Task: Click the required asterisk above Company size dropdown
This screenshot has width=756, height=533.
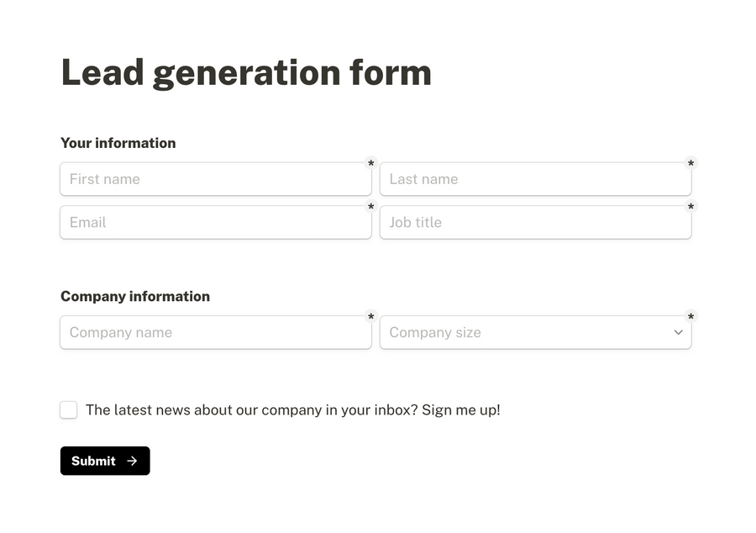Action: click(690, 316)
